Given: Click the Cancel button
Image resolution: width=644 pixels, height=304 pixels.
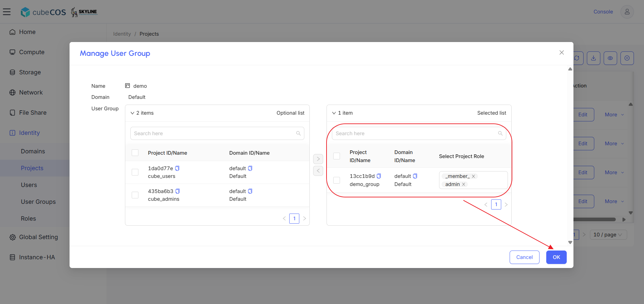Looking at the screenshot, I should click(x=524, y=257).
